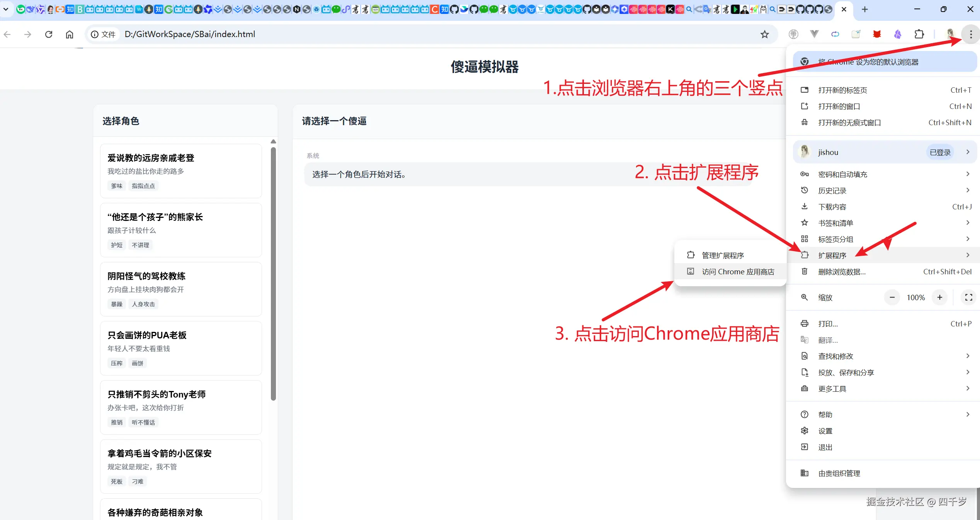Viewport: 980px width, 520px height.
Task: Open the Extensions puzzle icon in toolbar
Action: pyautogui.click(x=919, y=34)
